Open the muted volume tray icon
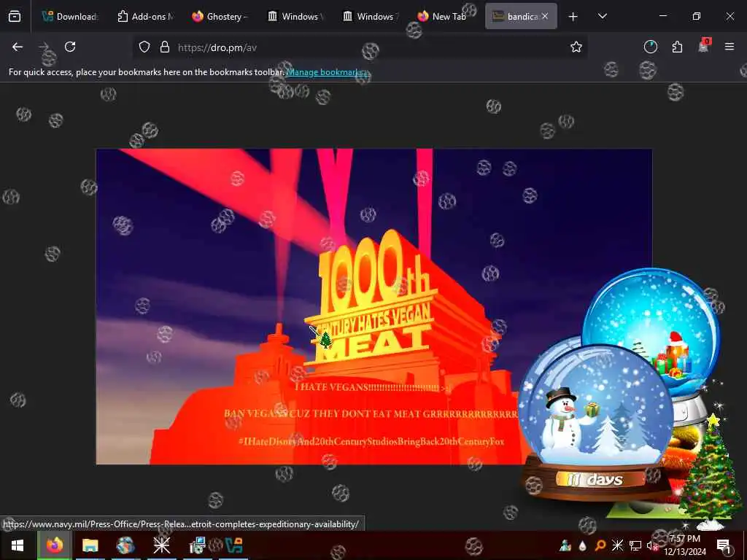 [x=651, y=545]
